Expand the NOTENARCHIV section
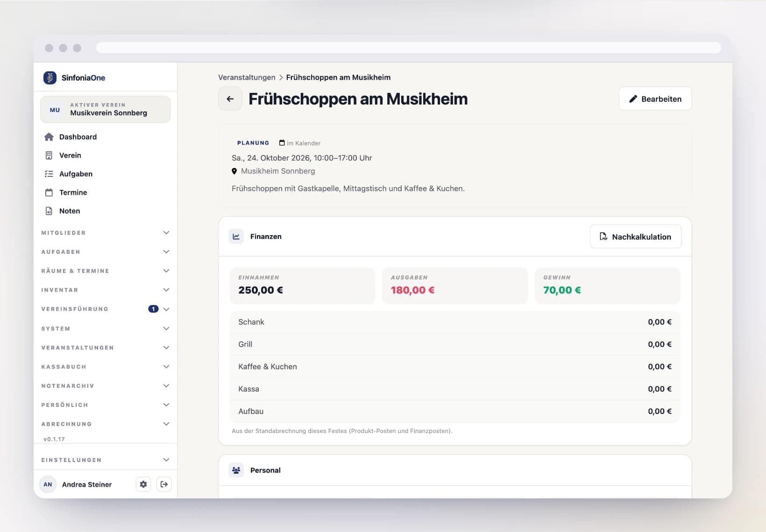This screenshot has width=766, height=532. tap(105, 386)
